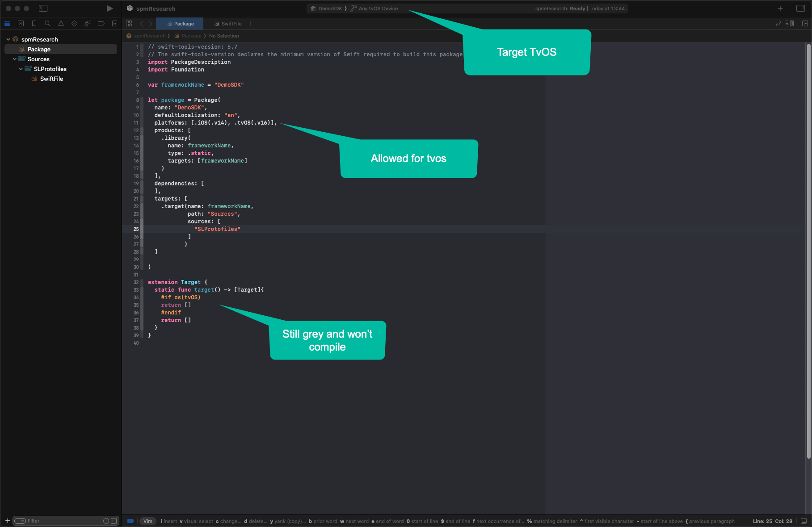This screenshot has height=527, width=812.
Task: Add a library with plus button
Action: pos(780,8)
